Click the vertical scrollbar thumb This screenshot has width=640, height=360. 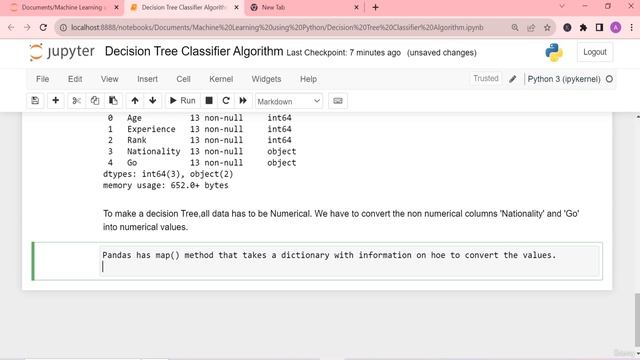tap(638, 320)
